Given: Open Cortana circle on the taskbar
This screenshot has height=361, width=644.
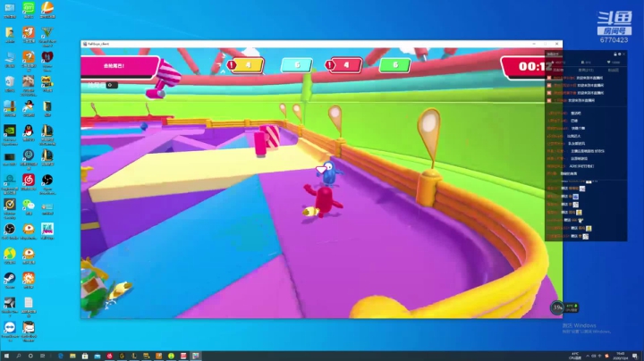Looking at the screenshot, I should pyautogui.click(x=30, y=356).
